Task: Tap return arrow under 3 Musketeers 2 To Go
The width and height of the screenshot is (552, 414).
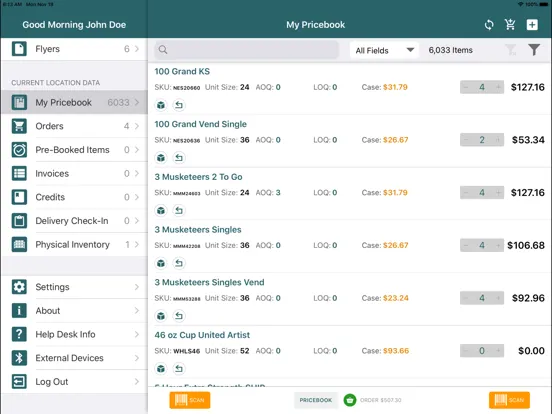Action: tap(179, 211)
